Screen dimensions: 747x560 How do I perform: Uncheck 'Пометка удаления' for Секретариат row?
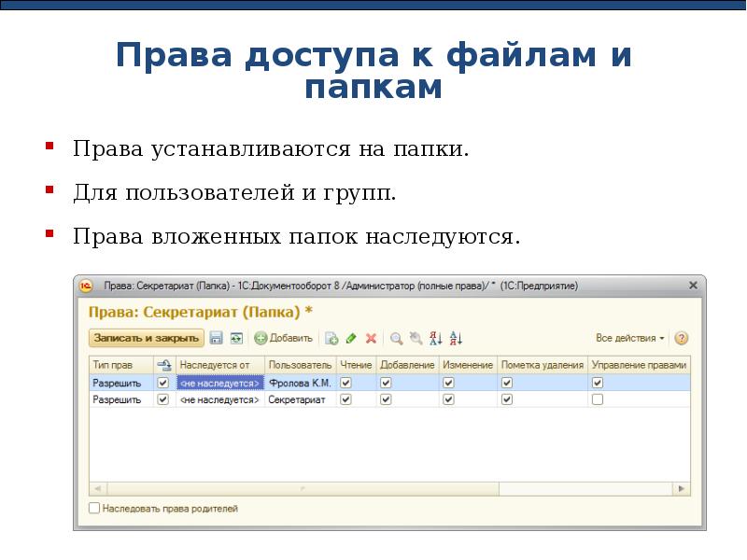507,399
